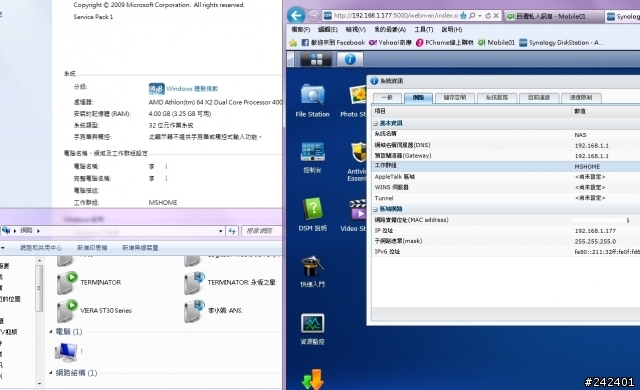Open the TERMINATOR media device icon
640x390 pixels.
67,283
